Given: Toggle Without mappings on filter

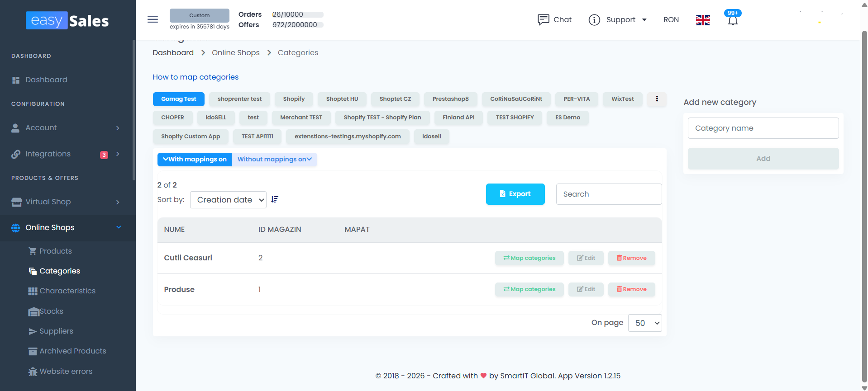Looking at the screenshot, I should (x=274, y=160).
